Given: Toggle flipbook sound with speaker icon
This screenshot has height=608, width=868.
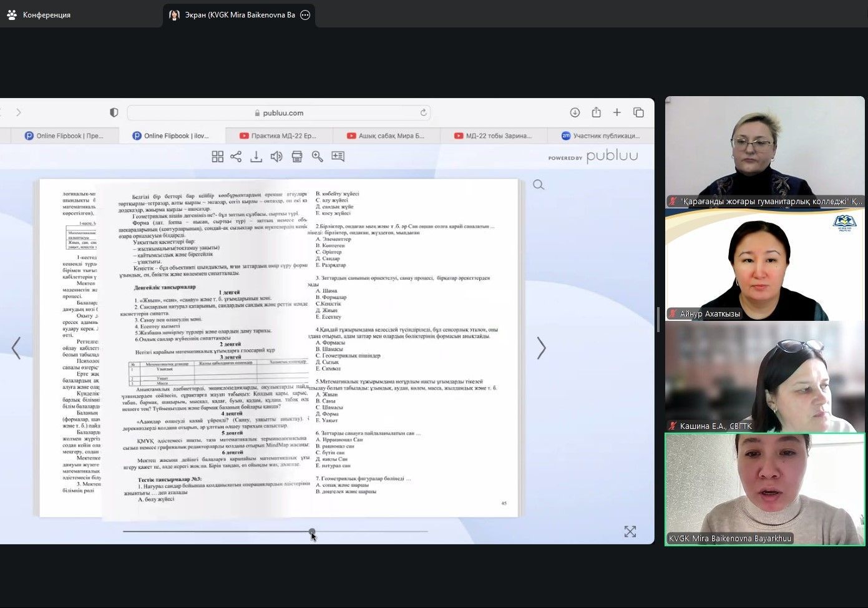Looking at the screenshot, I should tap(276, 157).
